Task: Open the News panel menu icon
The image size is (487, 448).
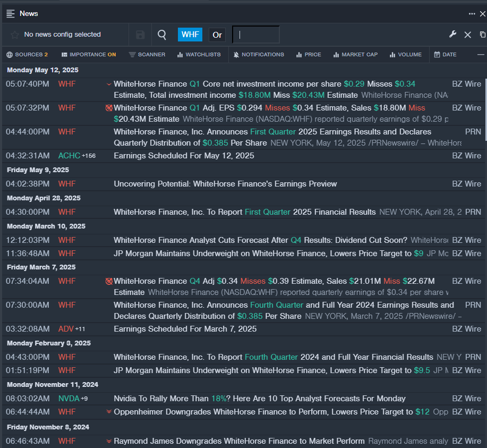Action: [11, 14]
